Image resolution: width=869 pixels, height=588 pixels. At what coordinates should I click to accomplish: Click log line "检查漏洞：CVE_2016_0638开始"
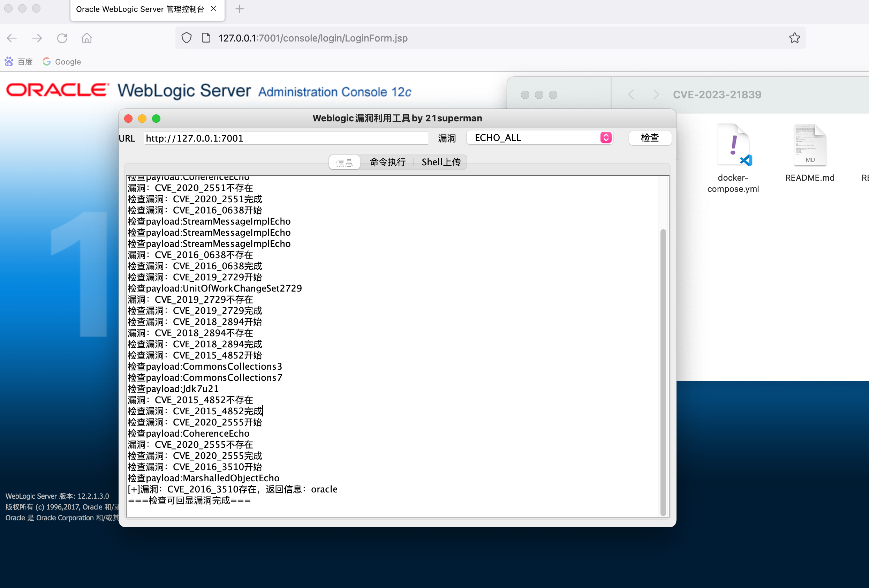click(195, 210)
